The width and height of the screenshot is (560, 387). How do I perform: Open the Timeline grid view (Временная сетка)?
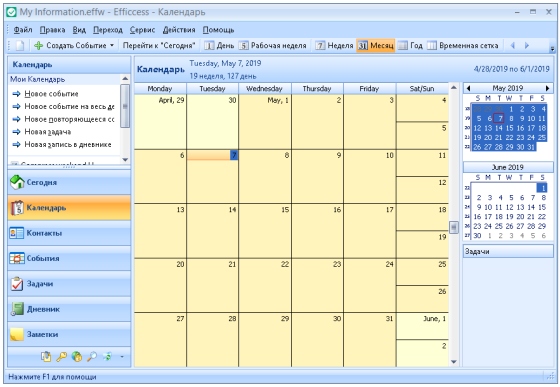point(463,46)
